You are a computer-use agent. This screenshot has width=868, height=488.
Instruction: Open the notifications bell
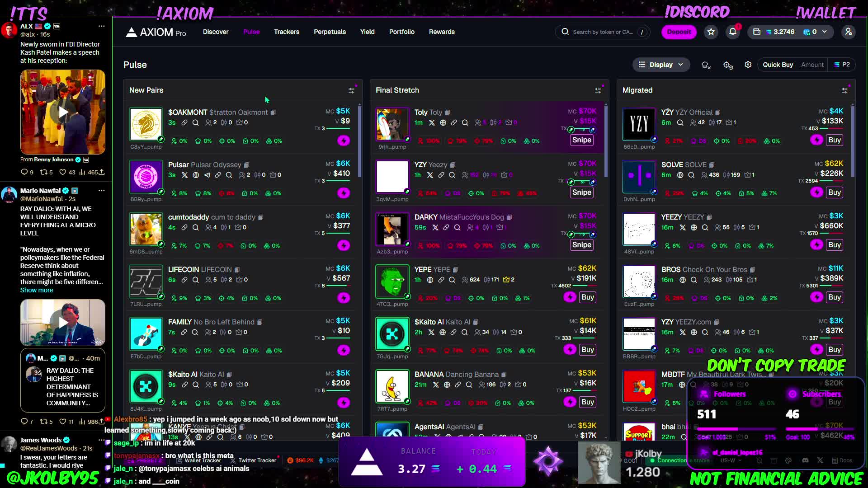(733, 32)
